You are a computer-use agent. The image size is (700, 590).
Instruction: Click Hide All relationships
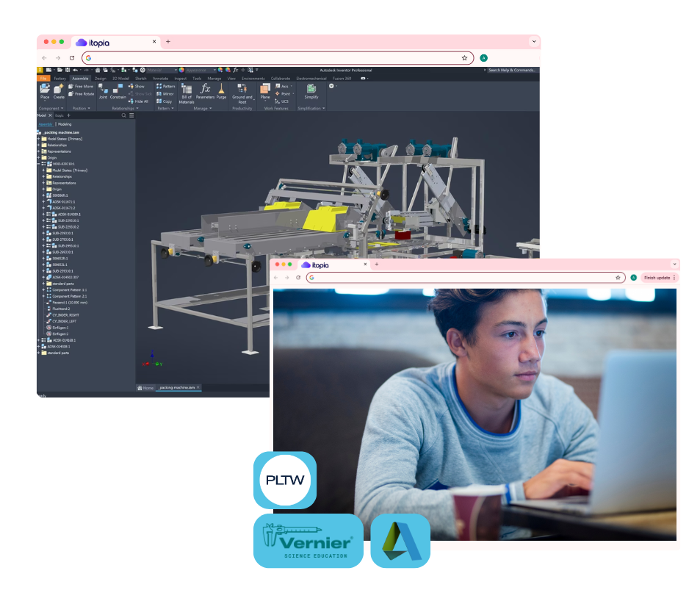[x=138, y=101]
